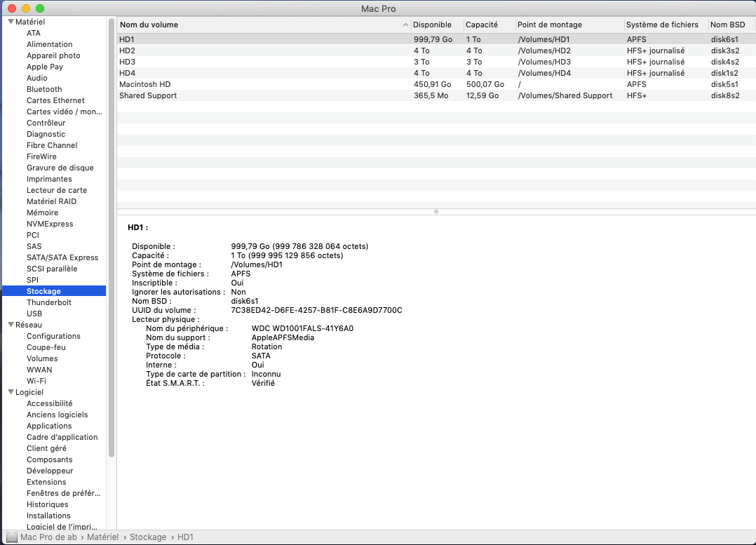Open Cadre d'application entry
The image size is (756, 545).
click(x=62, y=437)
